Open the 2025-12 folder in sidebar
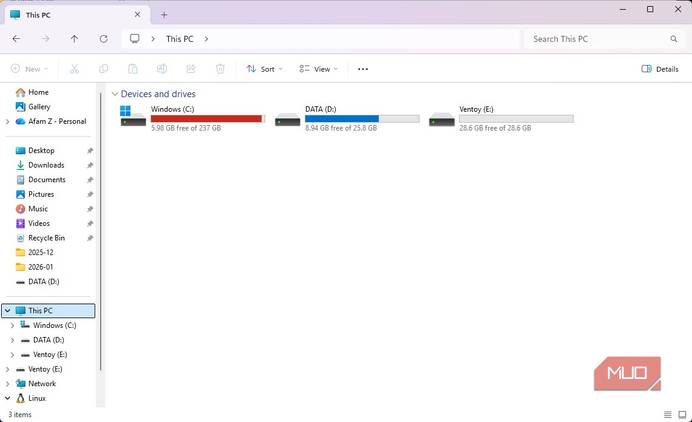Screen dimensions: 692x422 click(x=41, y=252)
